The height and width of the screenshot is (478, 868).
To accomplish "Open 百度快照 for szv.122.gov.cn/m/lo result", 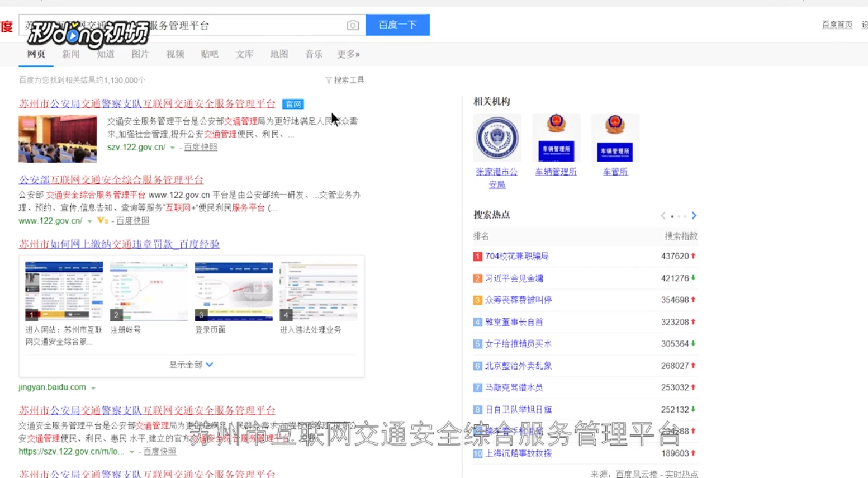I will [x=160, y=451].
